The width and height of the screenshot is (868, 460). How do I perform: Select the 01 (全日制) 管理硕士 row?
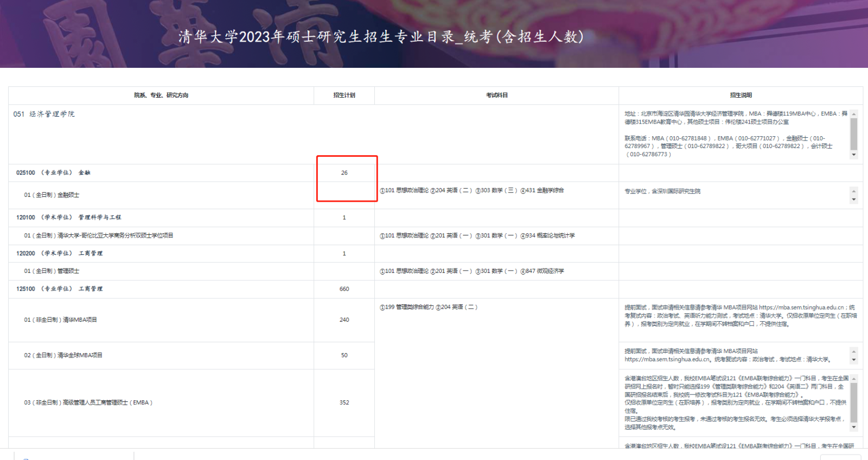point(436,271)
